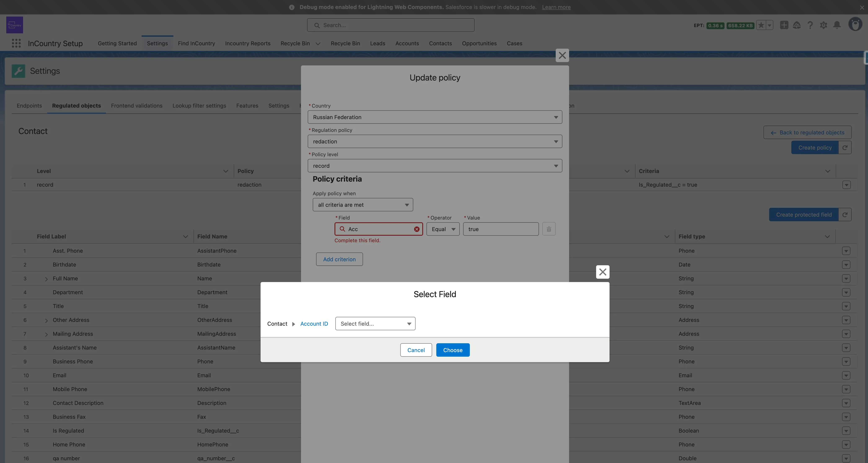Switch to the Frontend validations tab
The image size is (868, 463).
coord(137,105)
